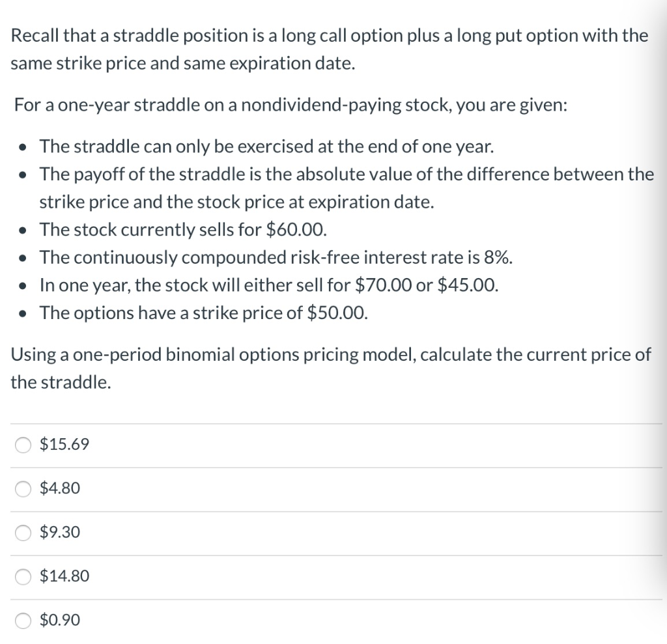This screenshot has width=667, height=644.
Task: Click the divider line above answer choices
Action: [333, 422]
